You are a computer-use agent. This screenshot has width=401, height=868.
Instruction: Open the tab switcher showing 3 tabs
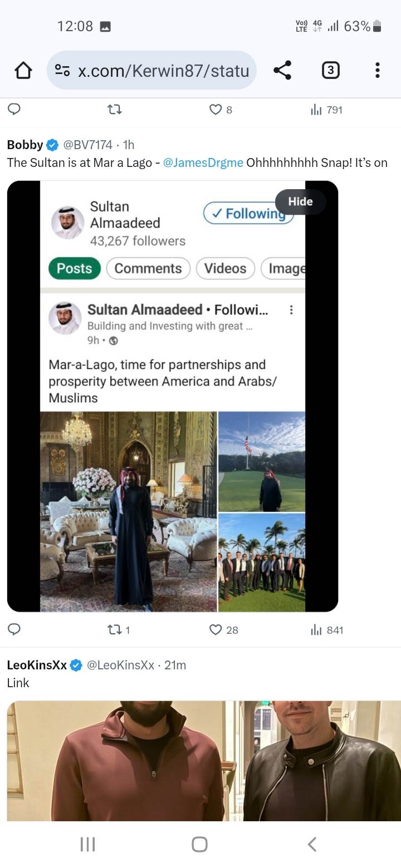pos(330,71)
